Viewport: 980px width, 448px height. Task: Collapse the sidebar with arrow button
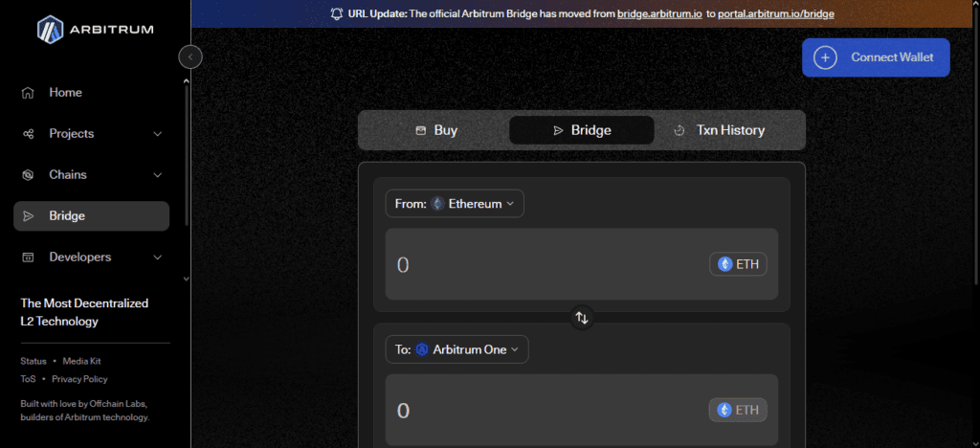190,57
